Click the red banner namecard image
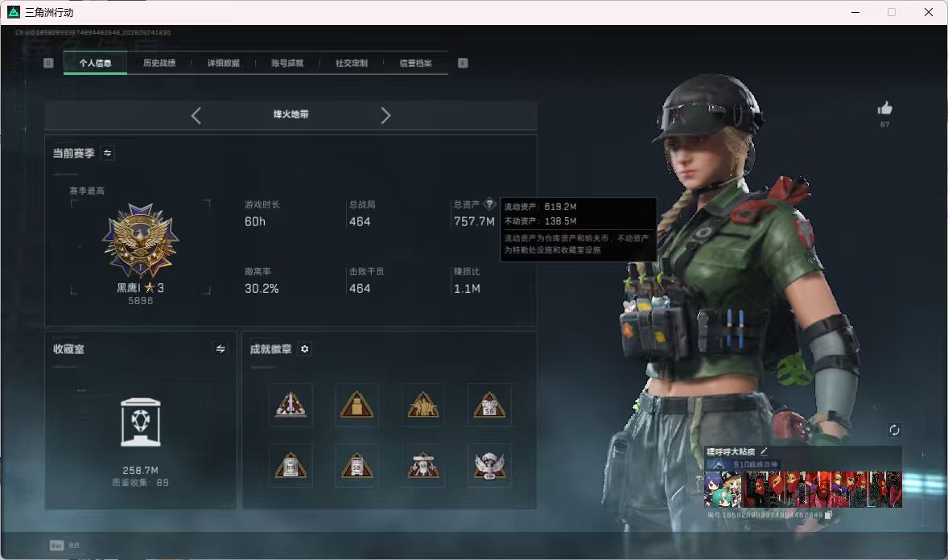Image resolution: width=948 pixels, height=560 pixels. tap(822, 489)
